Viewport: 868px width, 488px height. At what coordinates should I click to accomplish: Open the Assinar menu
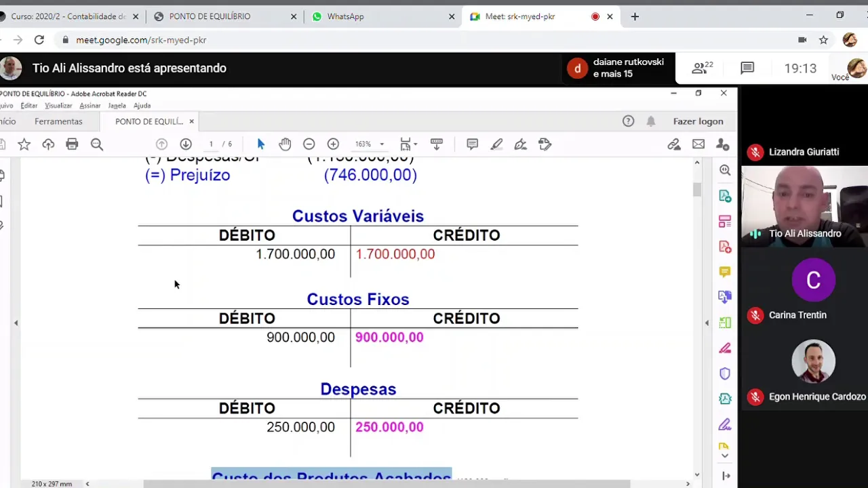[90, 106]
